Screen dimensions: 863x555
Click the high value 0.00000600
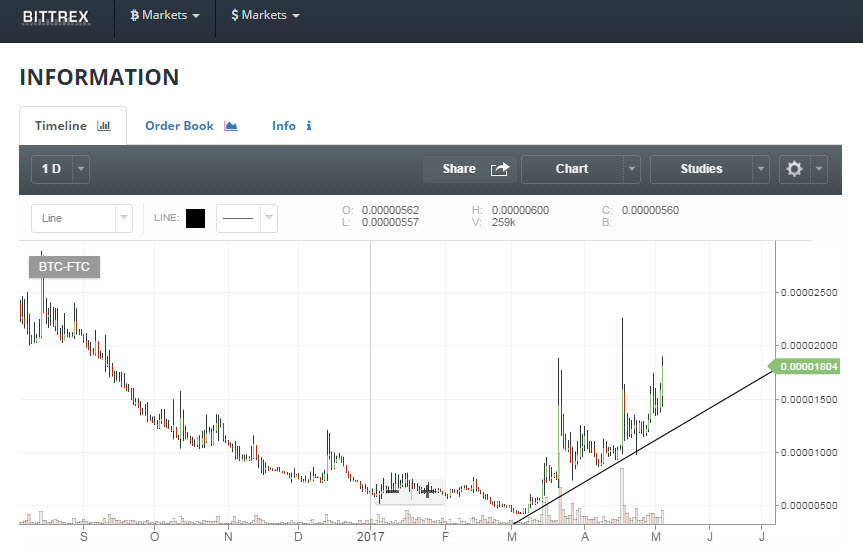(520, 210)
